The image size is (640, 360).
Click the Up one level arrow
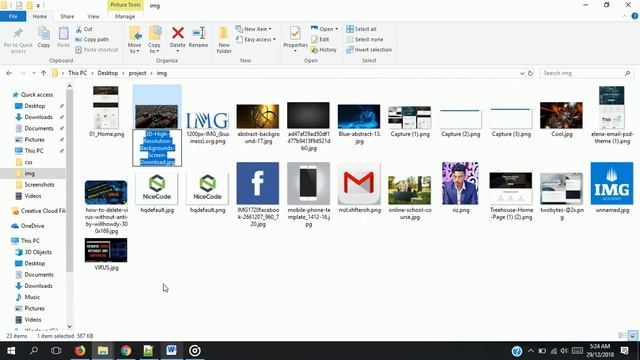[x=43, y=73]
